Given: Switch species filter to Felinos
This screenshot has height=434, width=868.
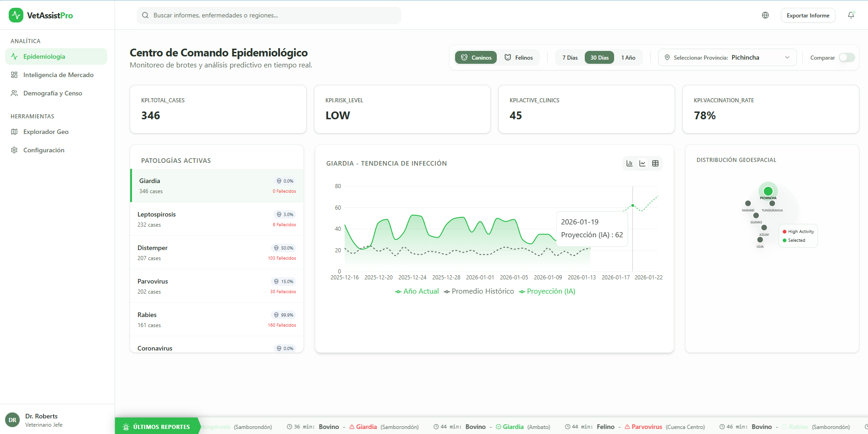Looking at the screenshot, I should (x=519, y=57).
